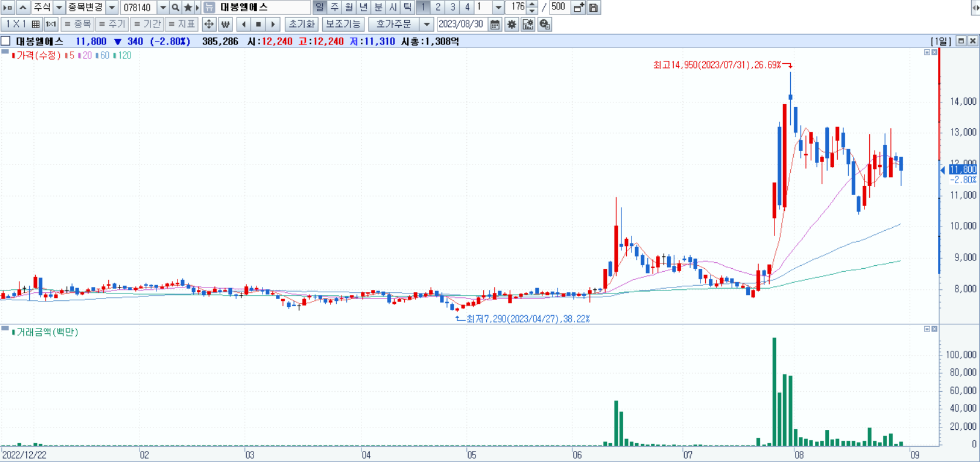This screenshot has width=980, height=462.
Task: Click the stop square button
Action: [258, 24]
